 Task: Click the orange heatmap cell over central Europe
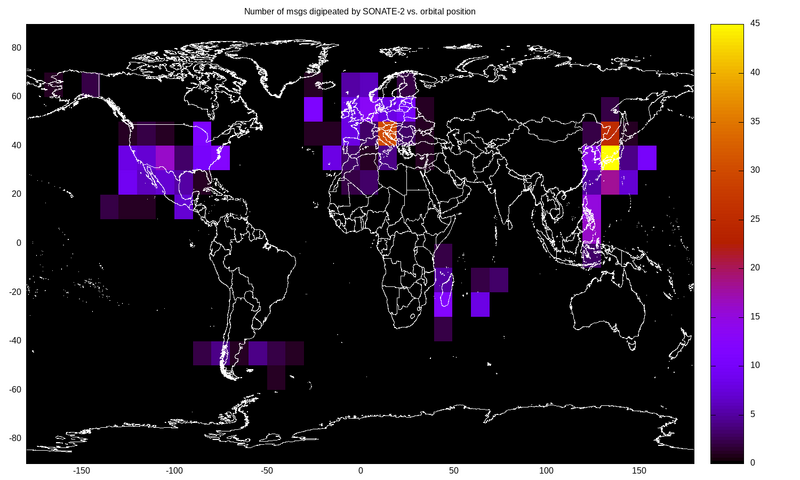coord(388,133)
